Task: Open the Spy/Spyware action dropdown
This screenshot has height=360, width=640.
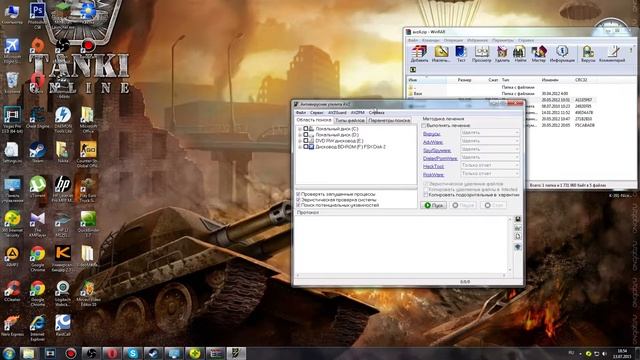Action: tap(490, 149)
